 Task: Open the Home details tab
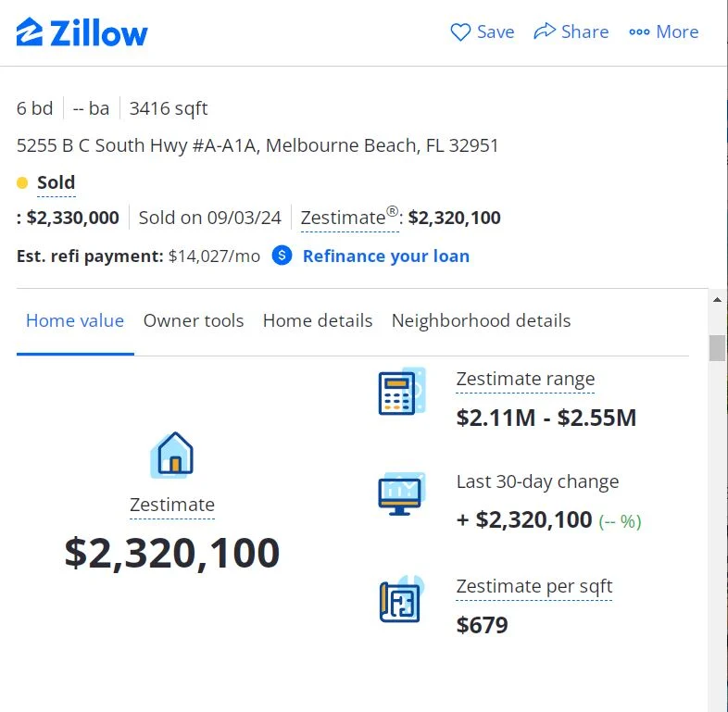coord(318,321)
